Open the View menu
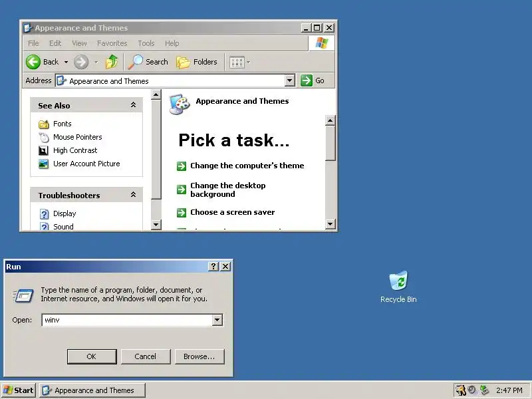532x399 pixels. [x=79, y=43]
